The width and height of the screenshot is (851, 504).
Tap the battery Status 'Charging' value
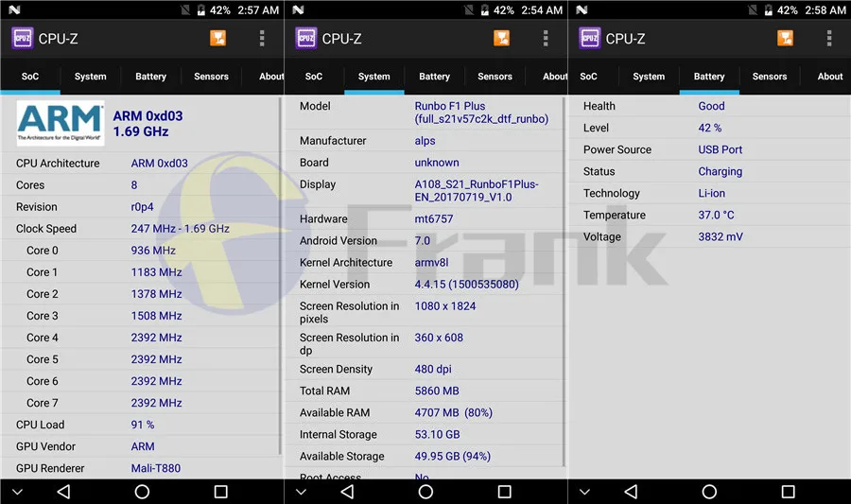point(721,171)
